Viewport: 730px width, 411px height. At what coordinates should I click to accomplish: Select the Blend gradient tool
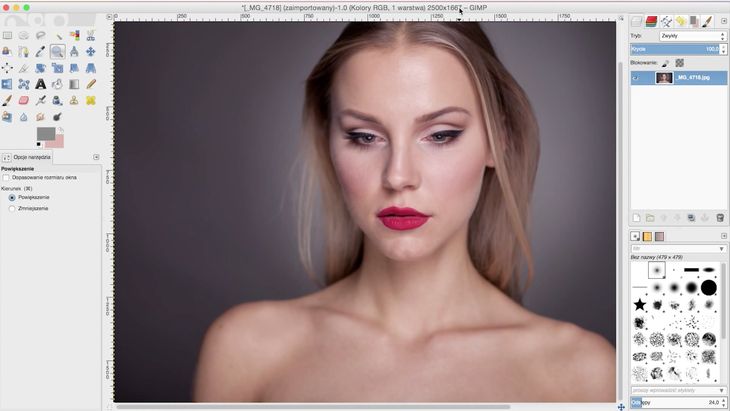pos(74,84)
